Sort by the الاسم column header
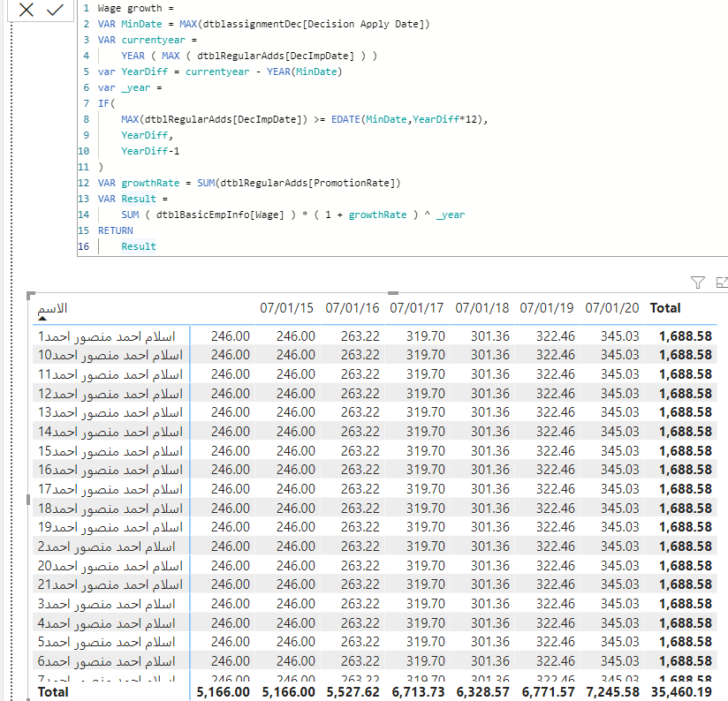Image resolution: width=728 pixels, height=701 pixels. (x=52, y=308)
